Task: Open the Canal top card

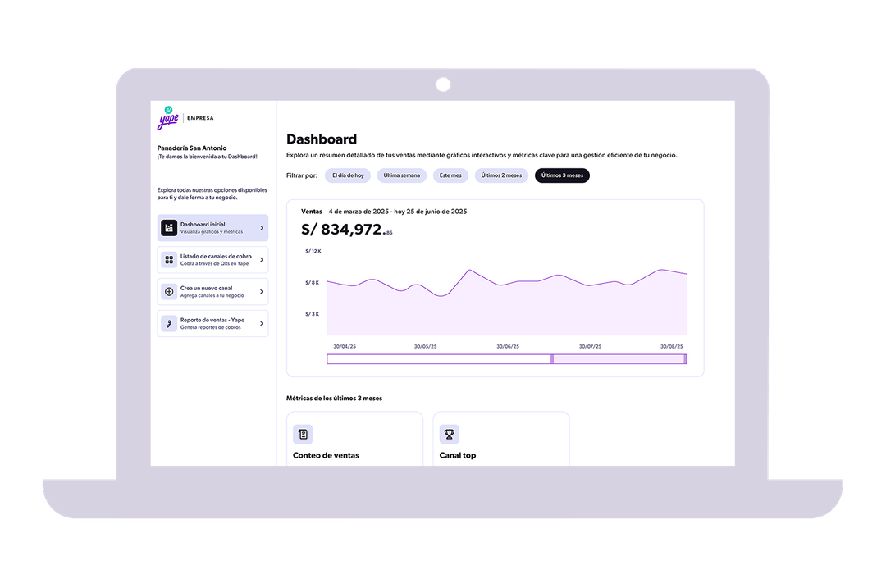Action: [x=501, y=439]
